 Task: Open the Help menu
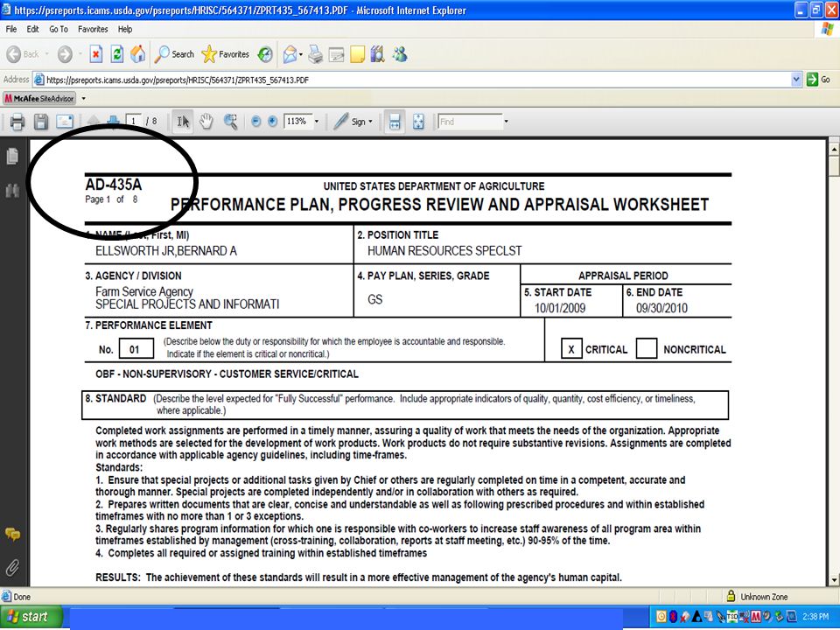coord(125,29)
